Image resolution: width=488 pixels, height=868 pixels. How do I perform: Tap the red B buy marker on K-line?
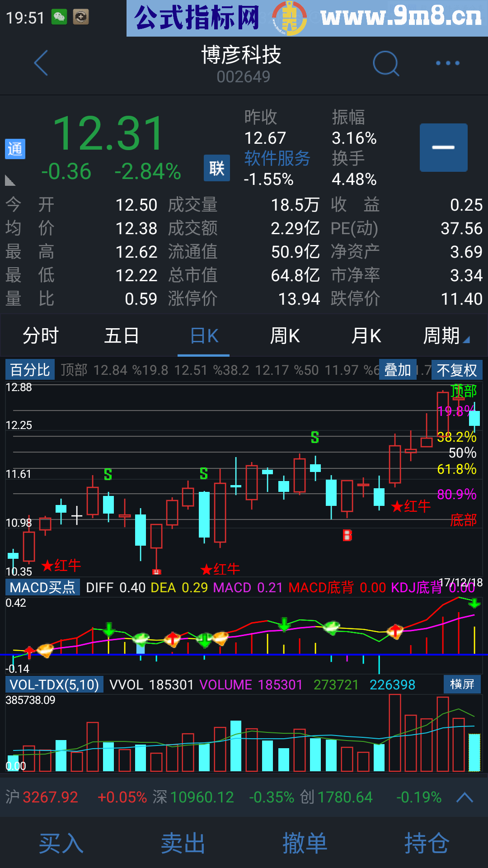pos(347,536)
